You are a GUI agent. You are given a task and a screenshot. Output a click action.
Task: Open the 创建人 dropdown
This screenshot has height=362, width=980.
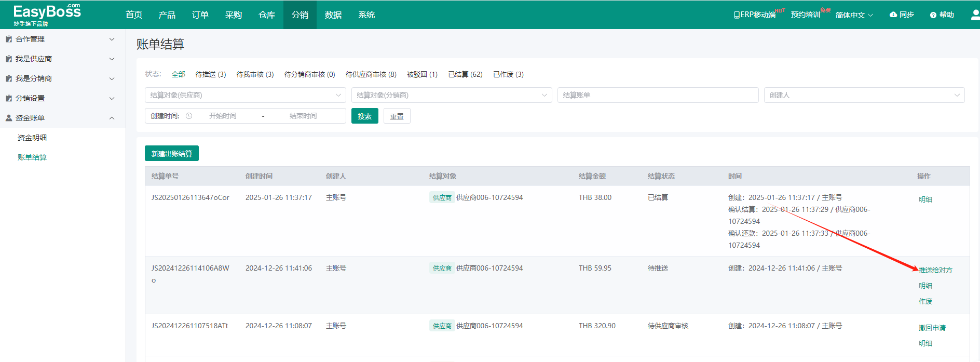864,95
